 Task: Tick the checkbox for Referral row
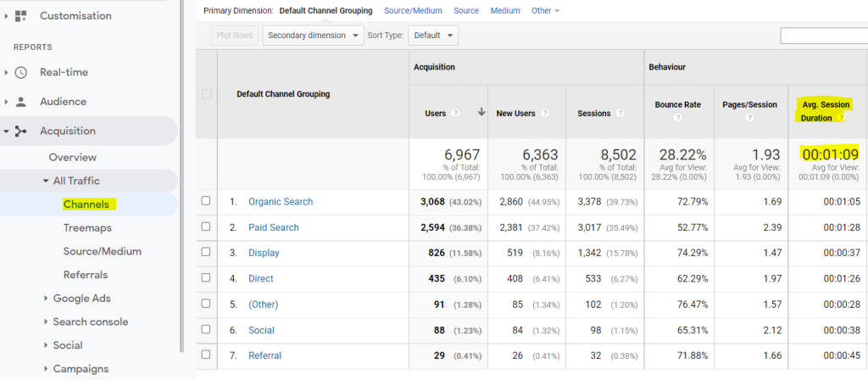[206, 354]
